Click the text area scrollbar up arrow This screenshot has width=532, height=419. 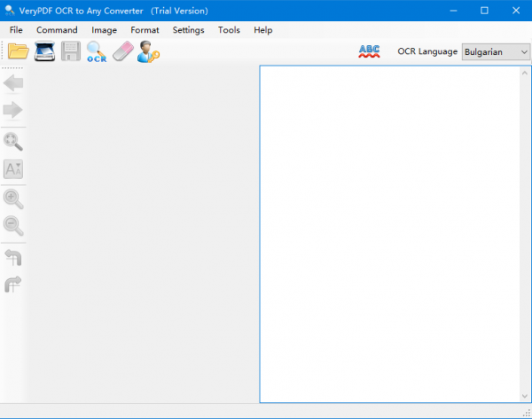[525, 73]
